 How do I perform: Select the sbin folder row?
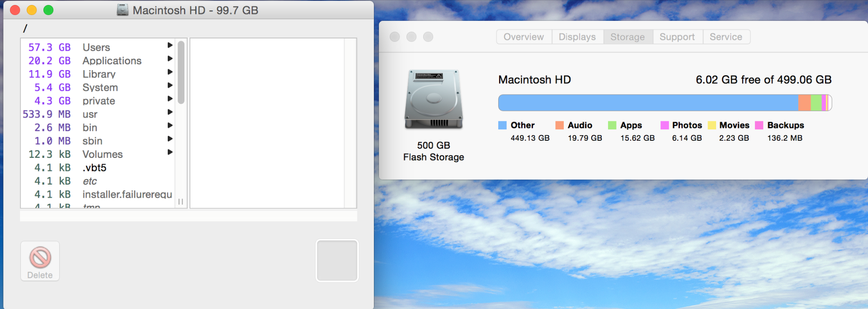point(98,141)
